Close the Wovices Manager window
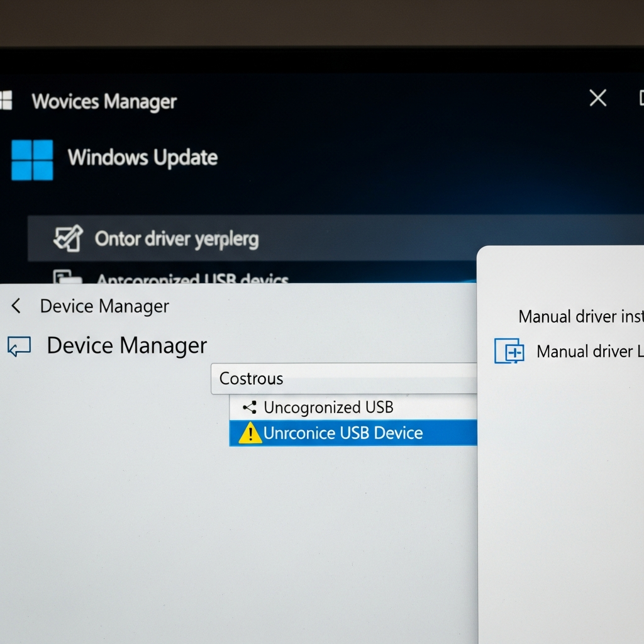 (597, 98)
